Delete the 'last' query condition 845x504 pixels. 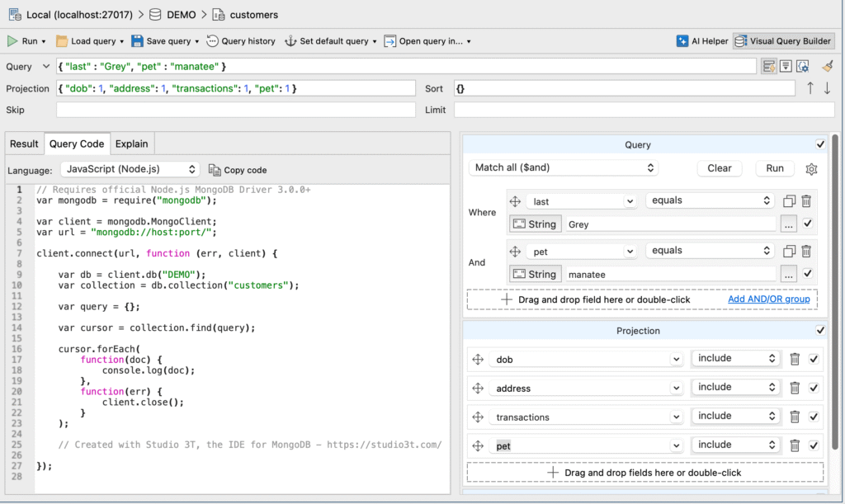(x=806, y=201)
